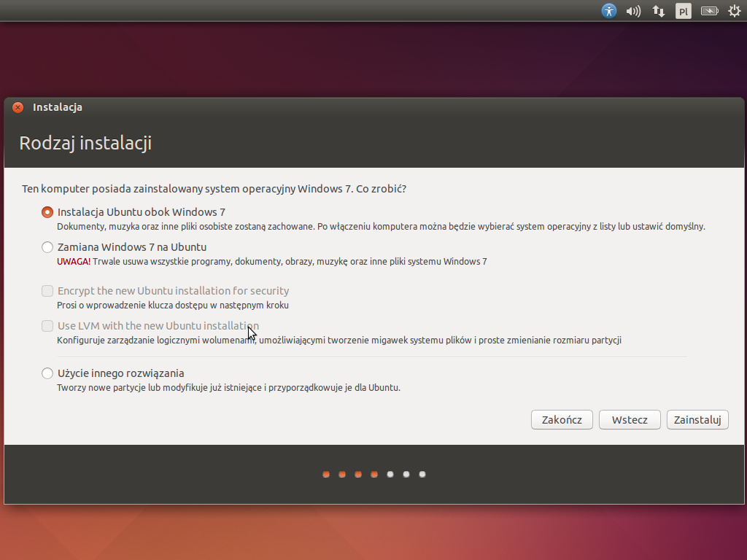Image resolution: width=747 pixels, height=560 pixels.
Task: Go back with the Wstecz button
Action: click(x=630, y=420)
